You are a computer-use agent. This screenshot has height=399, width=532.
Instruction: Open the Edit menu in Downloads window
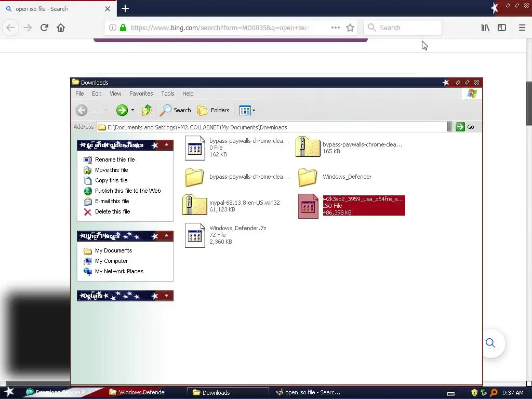pos(97,94)
